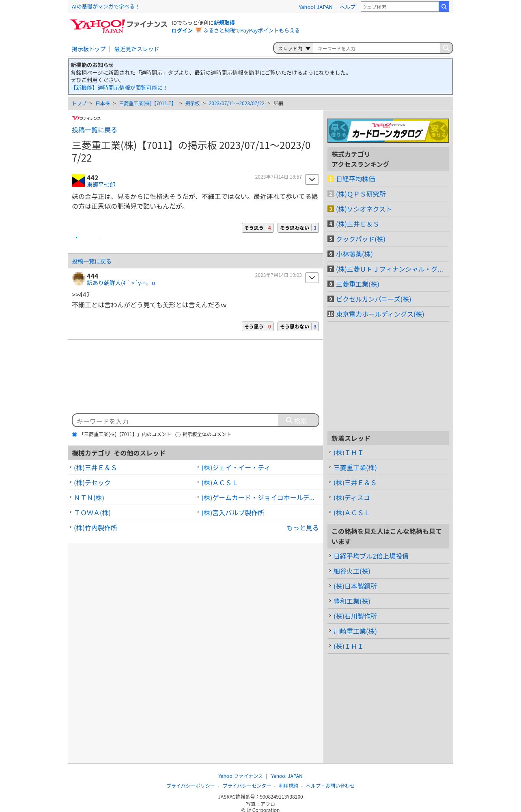Vote そう思わない on post 442
The height and width of the screenshot is (812, 521).
coord(298,228)
